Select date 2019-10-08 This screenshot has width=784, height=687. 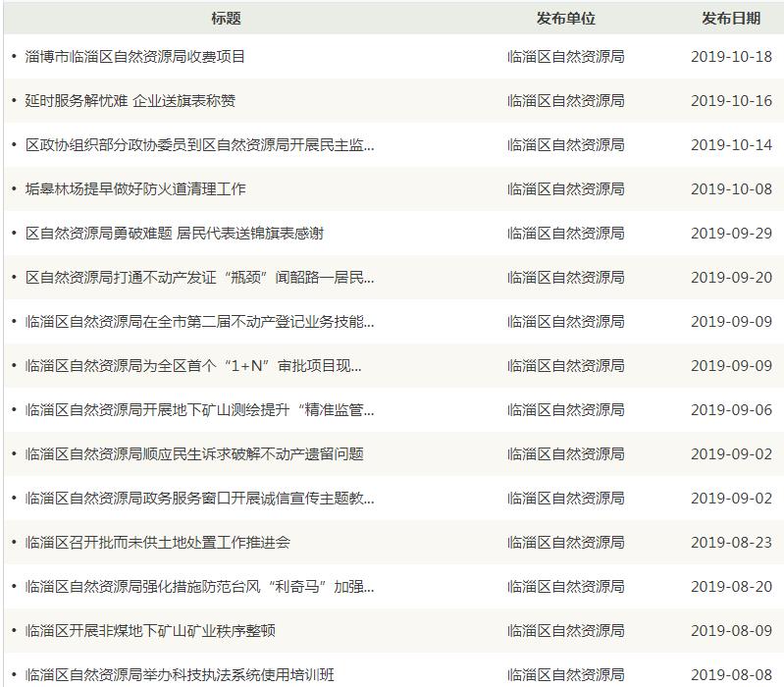(731, 189)
